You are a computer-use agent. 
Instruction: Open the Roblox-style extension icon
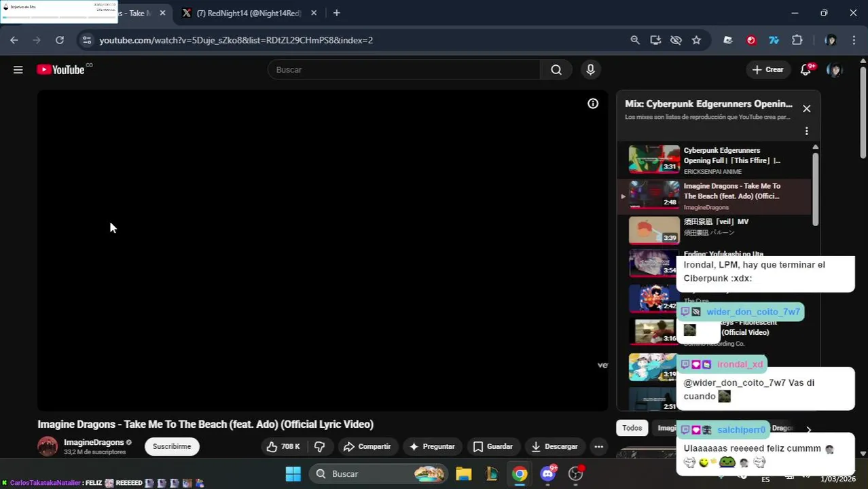[x=728, y=40]
